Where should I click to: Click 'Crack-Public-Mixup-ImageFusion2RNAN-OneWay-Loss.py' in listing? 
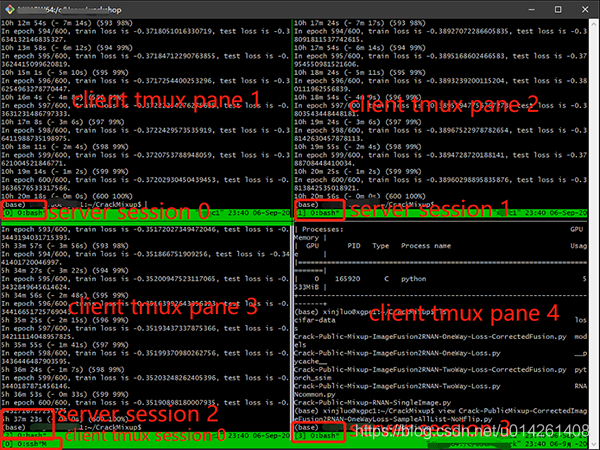(397, 353)
